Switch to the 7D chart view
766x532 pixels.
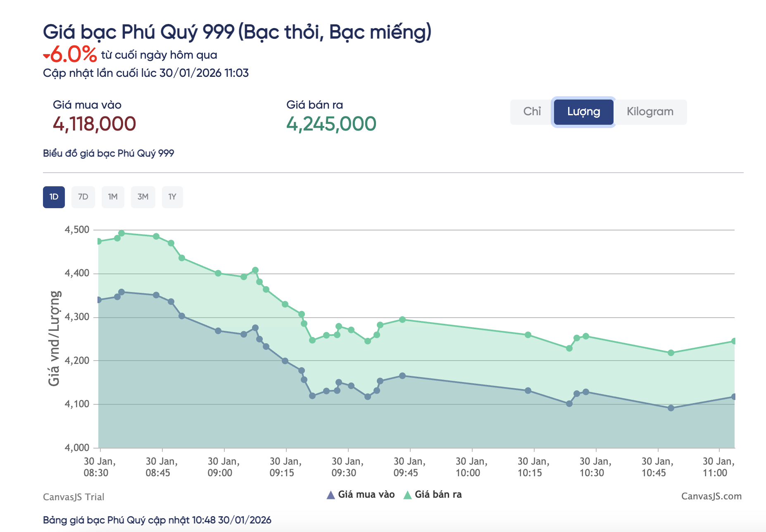83,197
